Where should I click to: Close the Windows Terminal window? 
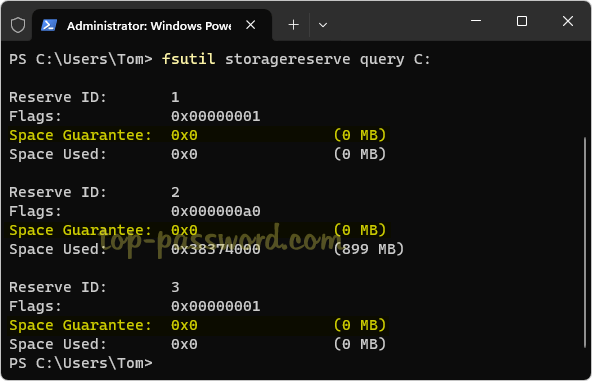point(568,21)
